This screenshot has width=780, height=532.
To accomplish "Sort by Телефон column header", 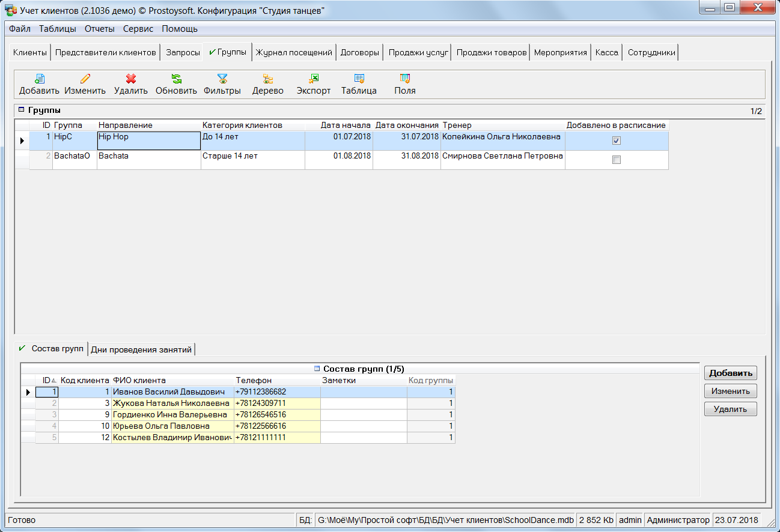I will click(278, 380).
